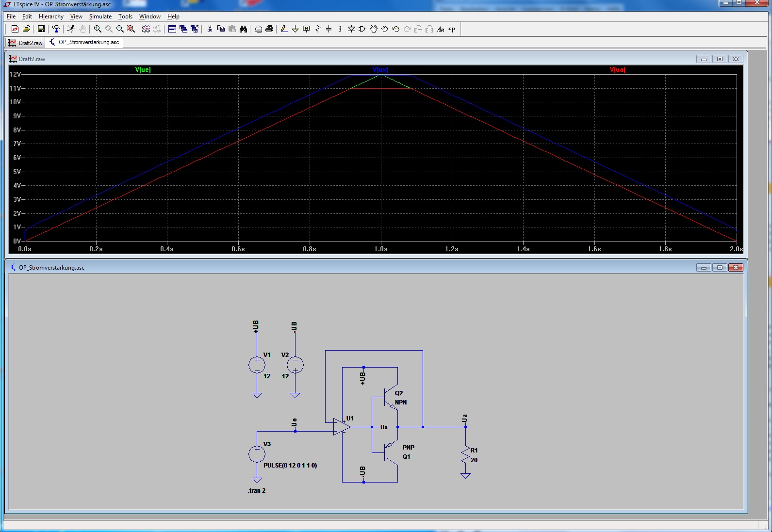Click the Zoom Full Extents icon
The image size is (772, 532).
131,29
